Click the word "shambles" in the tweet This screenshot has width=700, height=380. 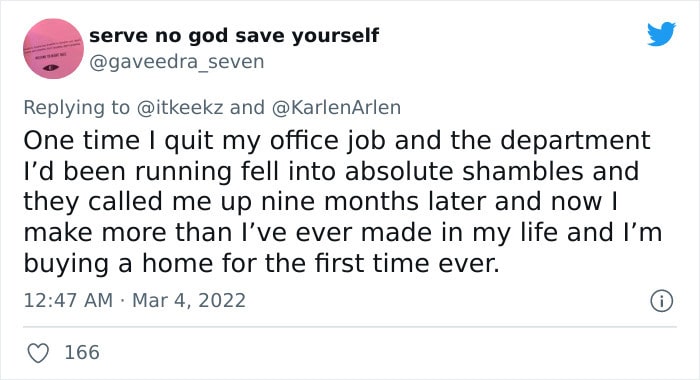pos(522,171)
